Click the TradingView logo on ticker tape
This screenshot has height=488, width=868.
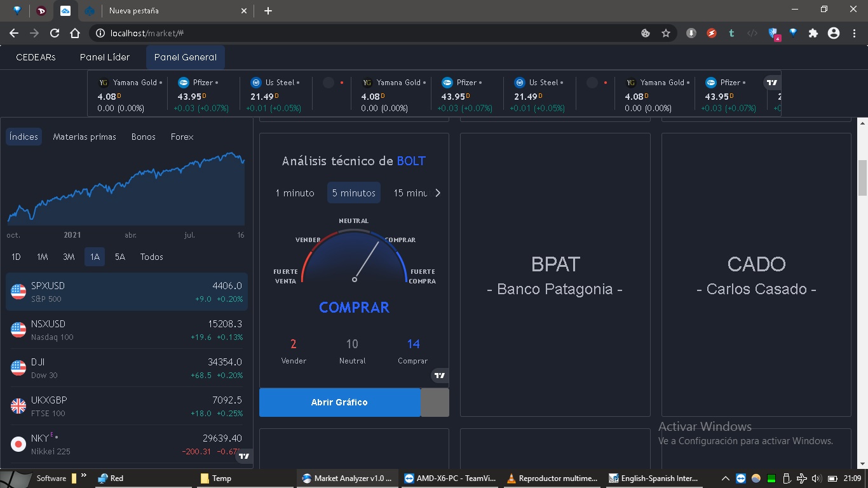[772, 83]
